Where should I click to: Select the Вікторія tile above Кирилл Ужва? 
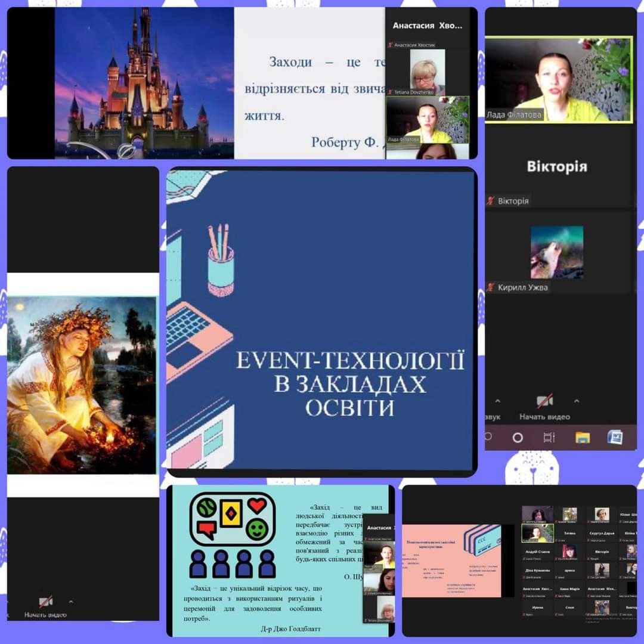tap(558, 168)
